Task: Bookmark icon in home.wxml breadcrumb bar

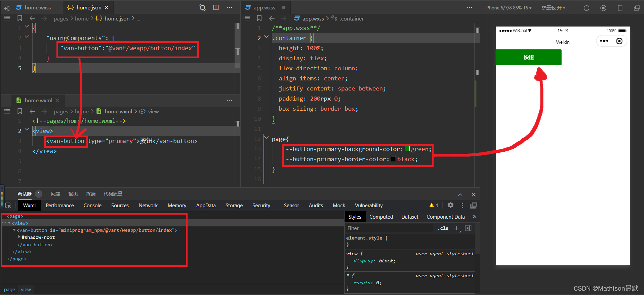Action: click(x=20, y=111)
